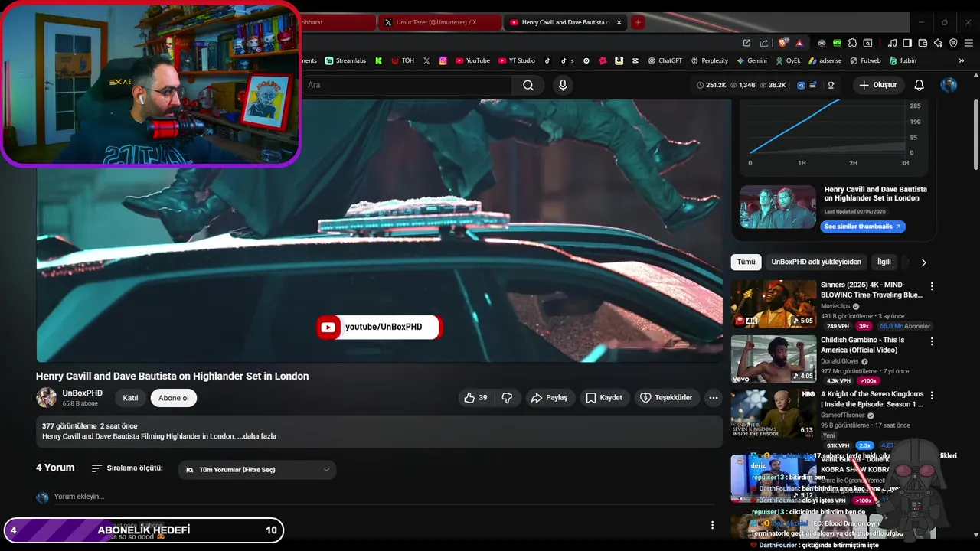980x551 pixels.
Task: Select the Tümü filter chip
Action: coord(746,262)
